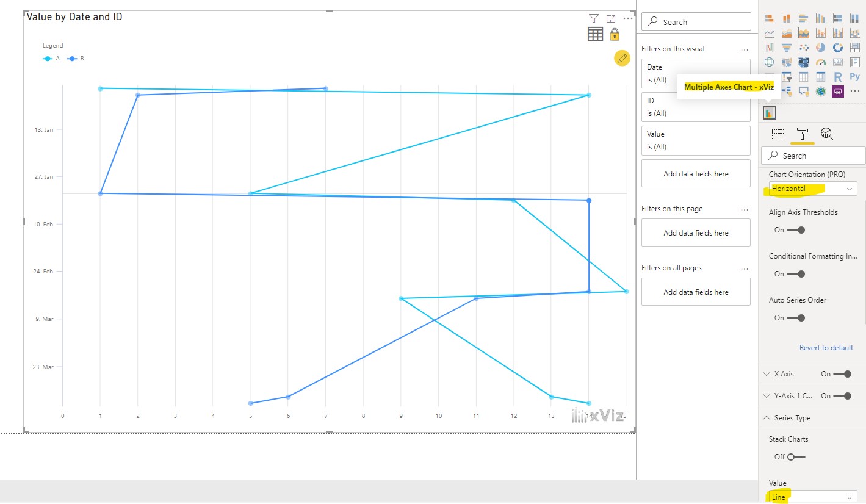Choose the pie chart visual
Image resolution: width=866 pixels, height=504 pixels.
point(821,47)
